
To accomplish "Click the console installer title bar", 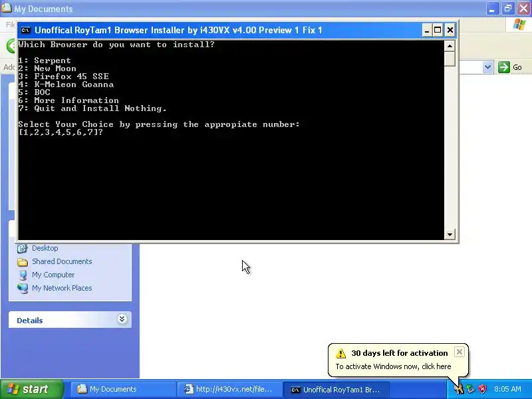I will 221,30.
